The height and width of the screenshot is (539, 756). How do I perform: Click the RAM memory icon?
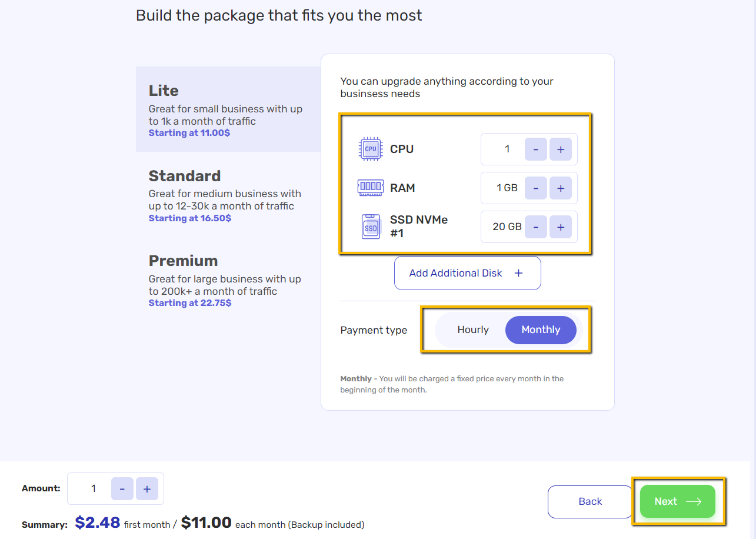371,188
